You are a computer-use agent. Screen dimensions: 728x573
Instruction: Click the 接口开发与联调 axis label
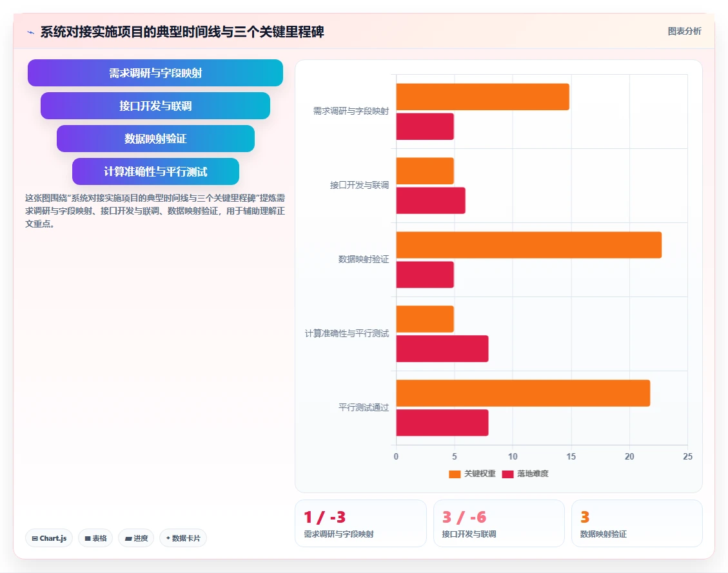[x=359, y=186]
